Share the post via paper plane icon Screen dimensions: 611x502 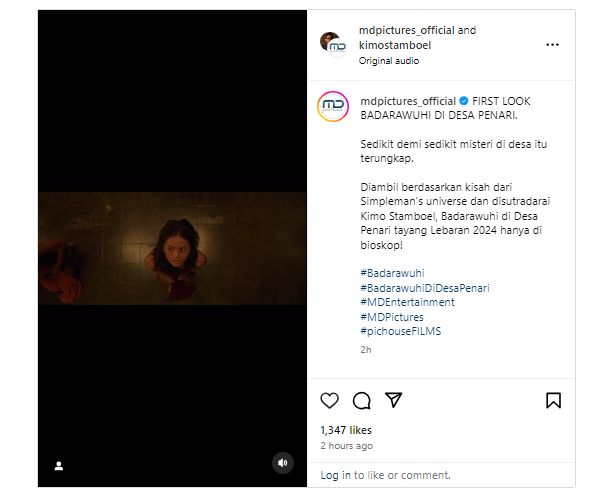click(394, 400)
